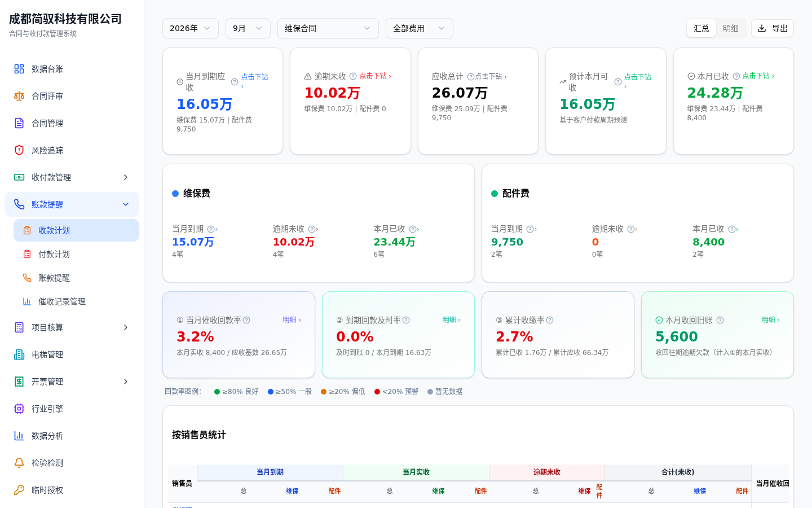This screenshot has width=812, height=508.
Task: Select 付款计划 menu item
Action: click(x=76, y=254)
